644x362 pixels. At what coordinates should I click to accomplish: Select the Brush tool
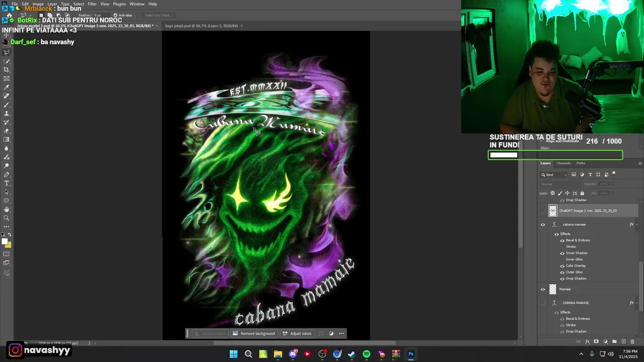click(7, 105)
